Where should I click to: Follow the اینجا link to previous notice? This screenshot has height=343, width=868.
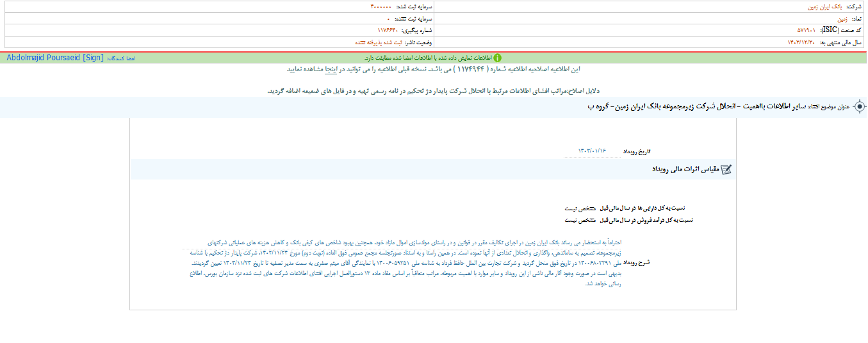click(x=331, y=68)
